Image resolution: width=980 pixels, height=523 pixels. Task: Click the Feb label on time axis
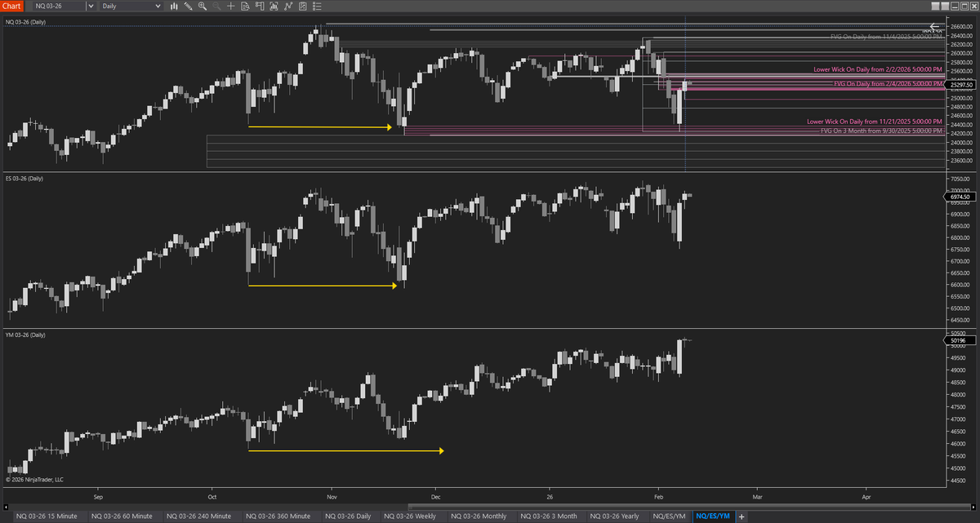click(659, 496)
